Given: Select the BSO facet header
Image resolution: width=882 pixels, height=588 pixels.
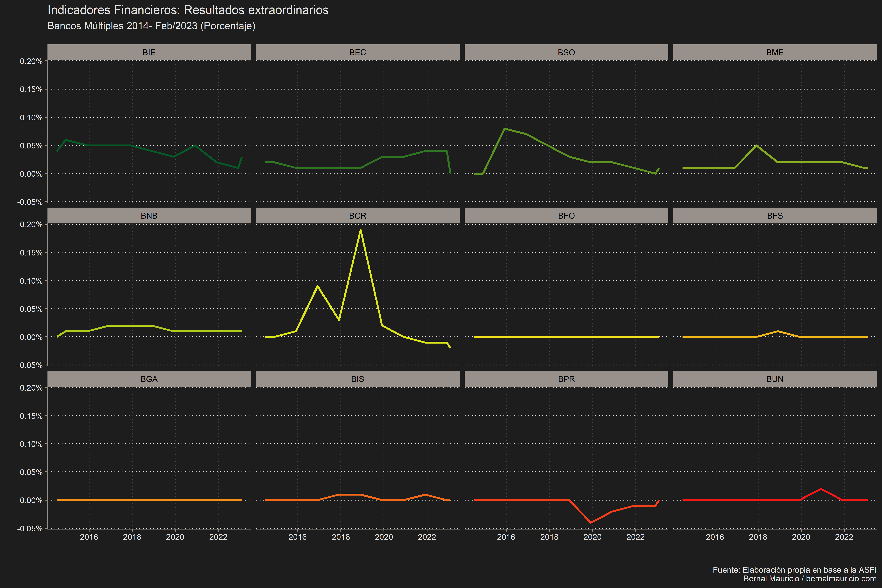Looking at the screenshot, I should pyautogui.click(x=566, y=52).
